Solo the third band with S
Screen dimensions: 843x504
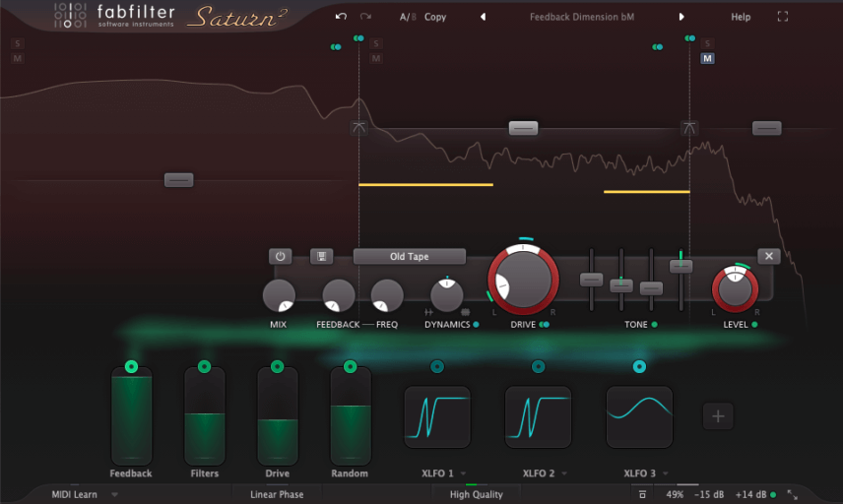[707, 43]
